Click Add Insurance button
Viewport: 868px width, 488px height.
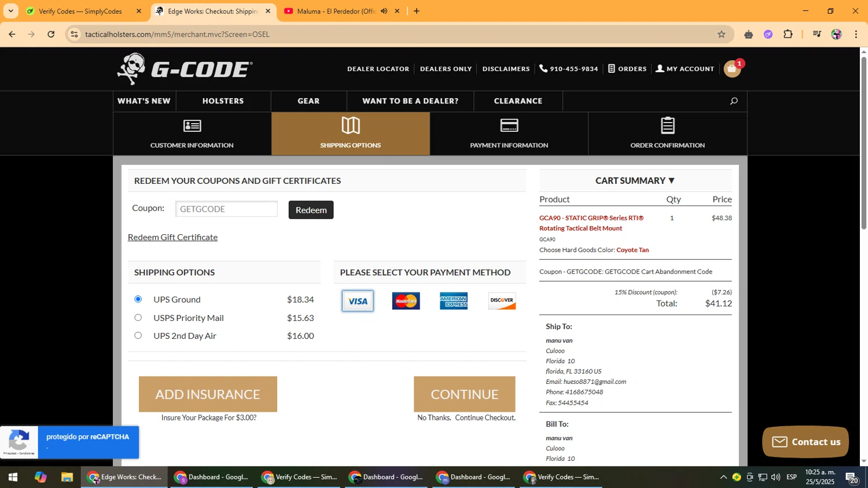208,394
